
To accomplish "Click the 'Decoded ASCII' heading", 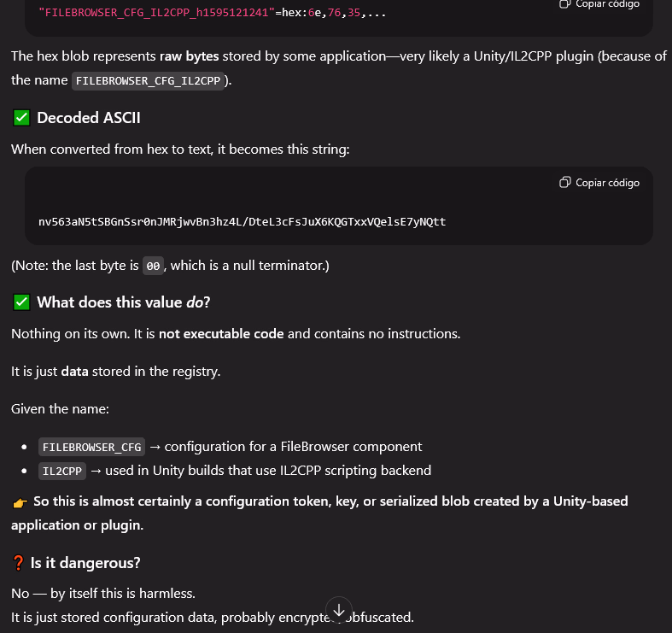I will (x=88, y=118).
